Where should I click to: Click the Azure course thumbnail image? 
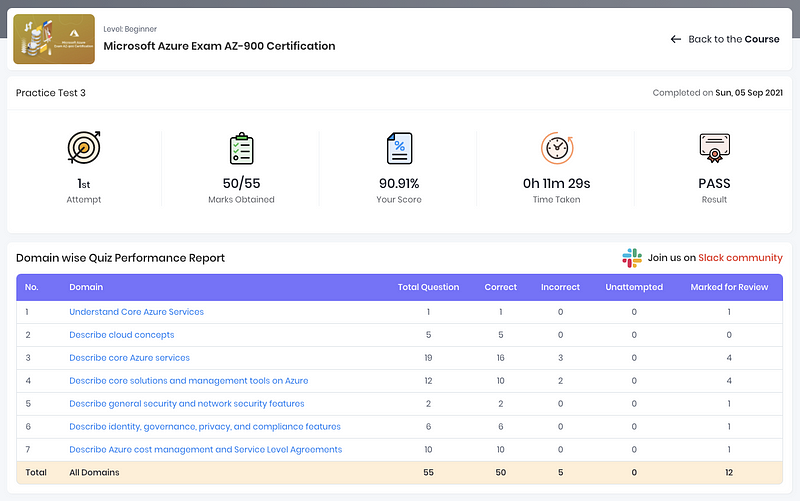tap(54, 39)
